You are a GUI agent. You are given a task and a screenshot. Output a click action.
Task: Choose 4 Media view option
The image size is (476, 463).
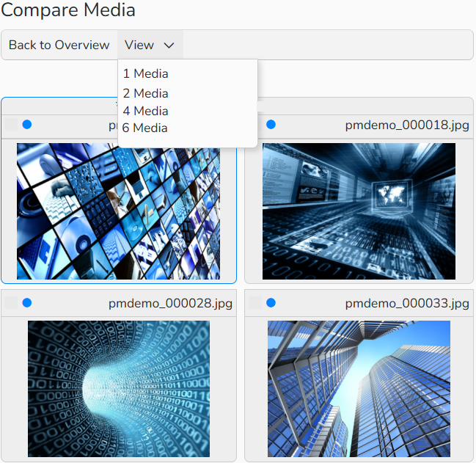(x=145, y=111)
